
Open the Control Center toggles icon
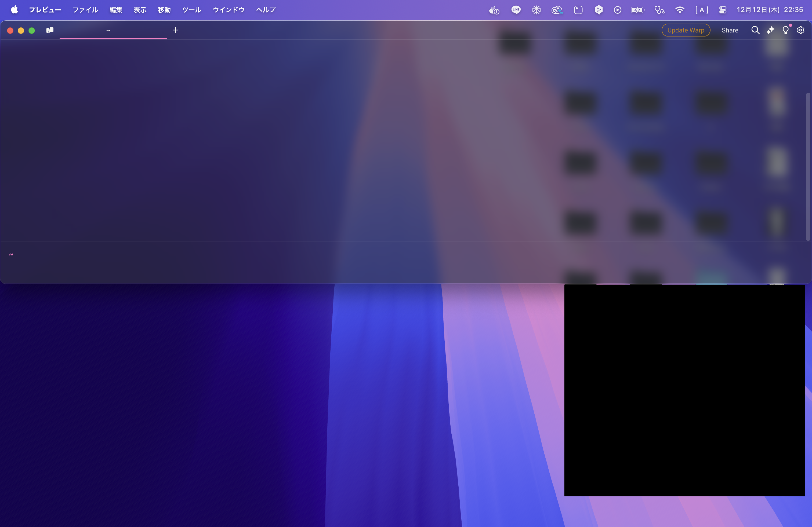722,10
